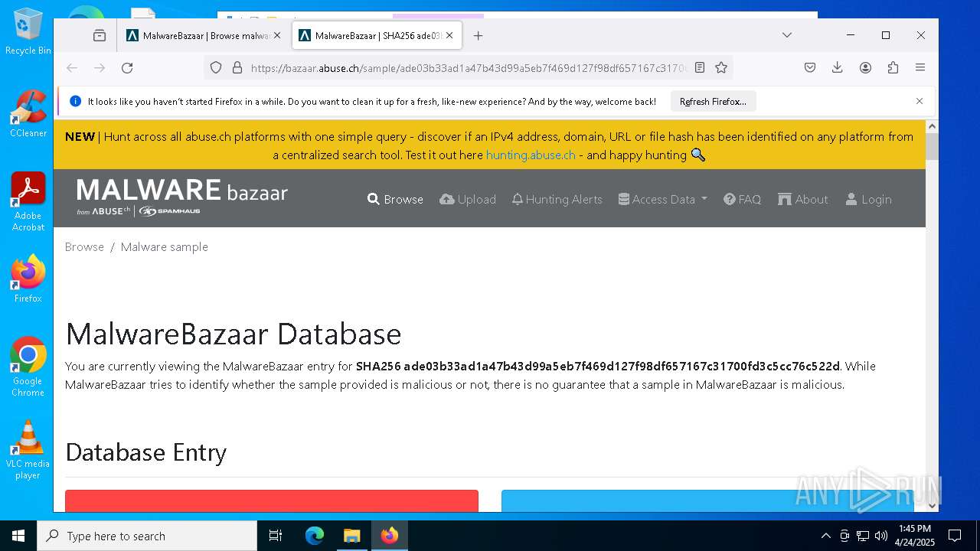Switch to the MalwareBazaar Browse malware tab
Image resolution: width=980 pixels, height=551 pixels.
[x=204, y=35]
